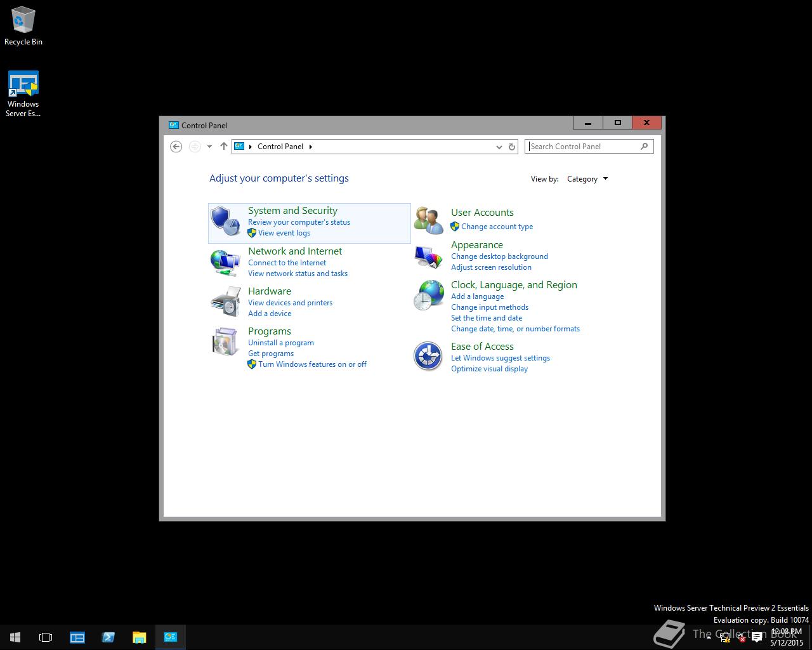Open Recycle Bin on the desktop
Image resolution: width=812 pixels, height=650 pixels.
click(x=23, y=26)
